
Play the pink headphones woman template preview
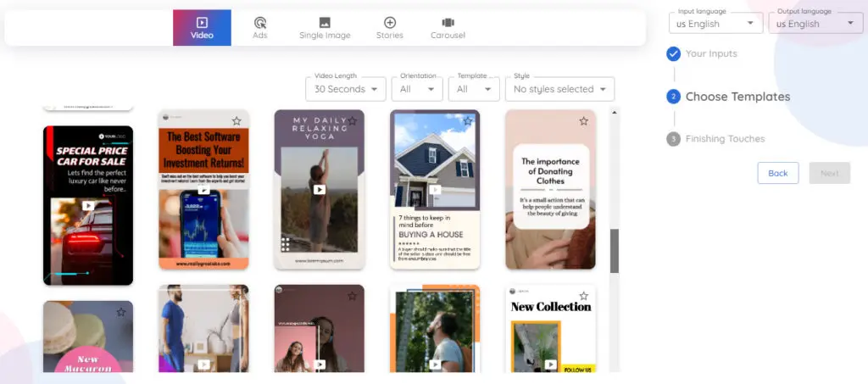(320, 365)
